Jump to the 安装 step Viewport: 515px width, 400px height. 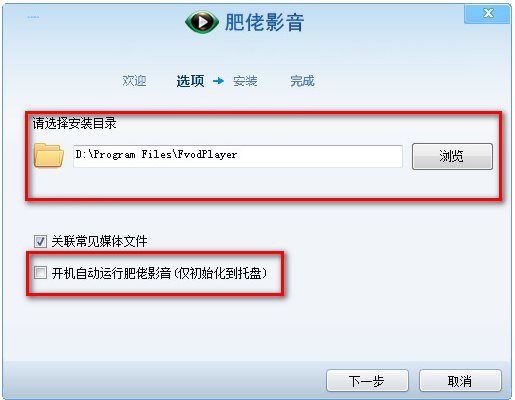coord(245,81)
